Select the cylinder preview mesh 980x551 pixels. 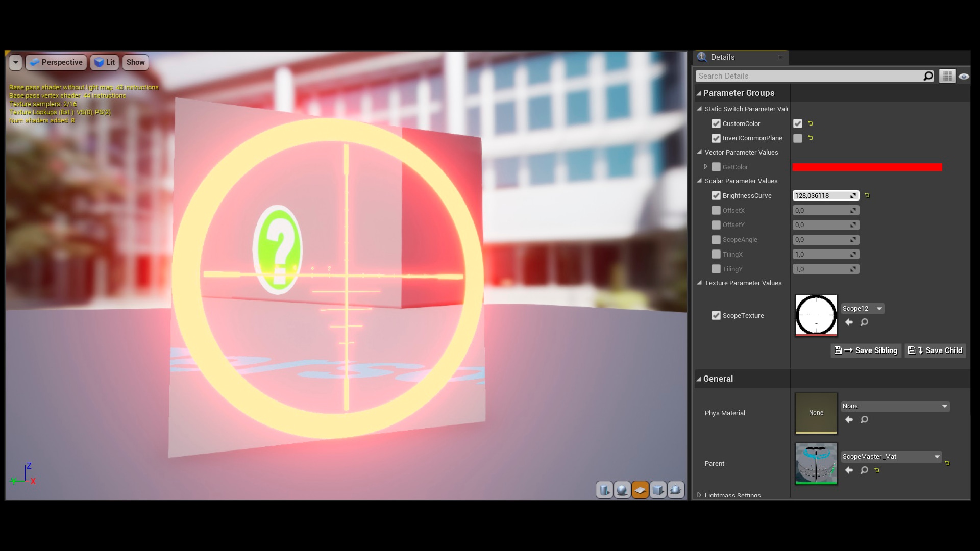(x=604, y=490)
